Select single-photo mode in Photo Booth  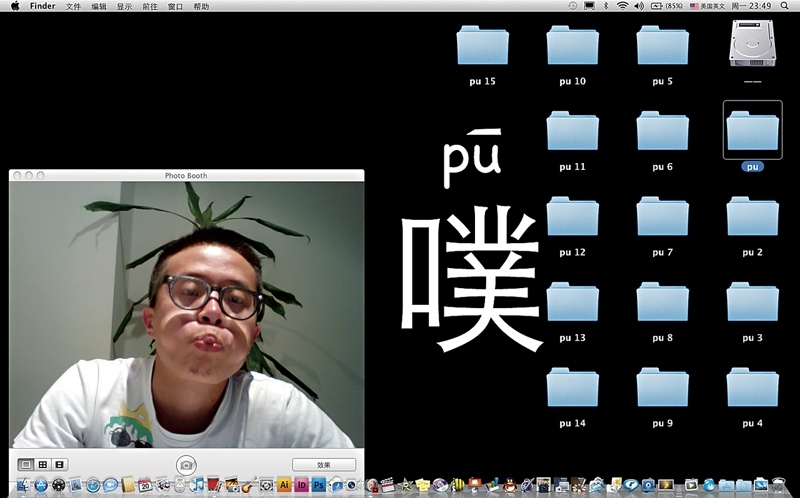[26, 464]
